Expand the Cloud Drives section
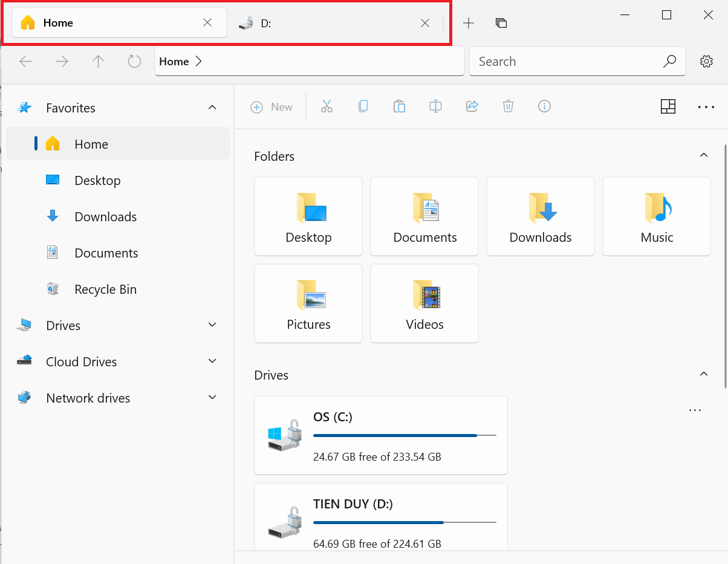The image size is (728, 564). 212,361
